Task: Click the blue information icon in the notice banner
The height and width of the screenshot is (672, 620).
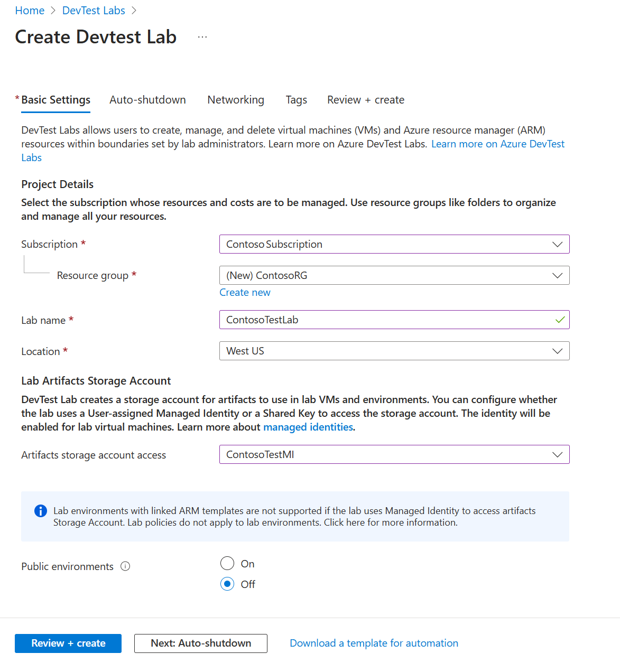Action: 40,511
